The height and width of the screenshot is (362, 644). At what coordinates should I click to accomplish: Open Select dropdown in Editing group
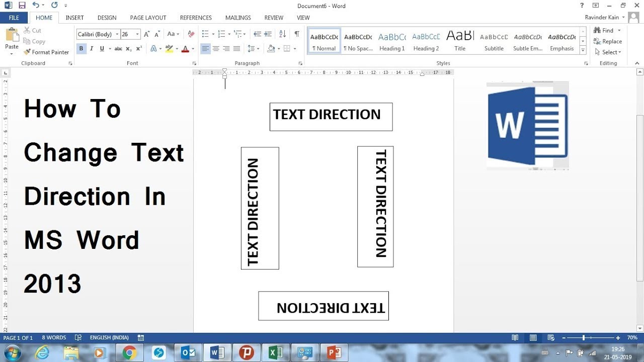point(607,52)
